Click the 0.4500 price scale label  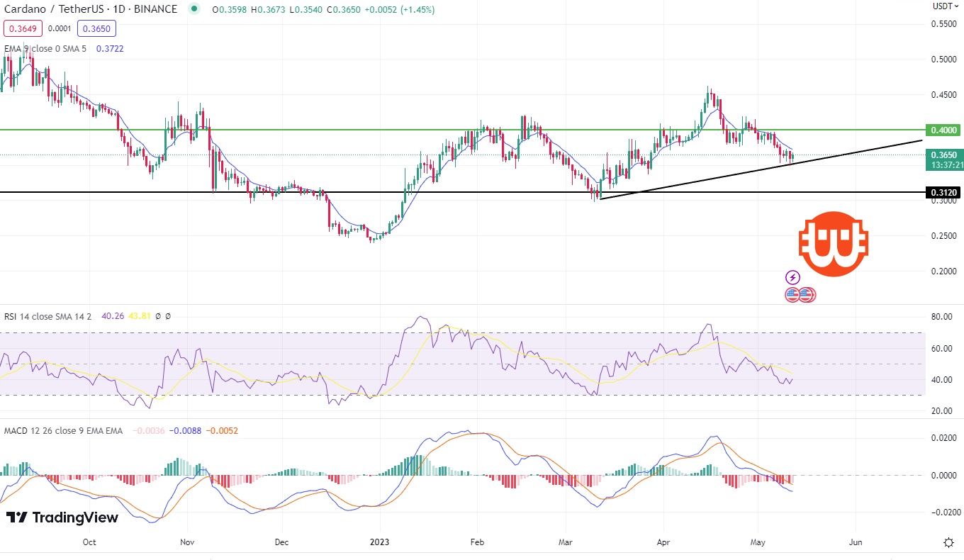[x=943, y=94]
